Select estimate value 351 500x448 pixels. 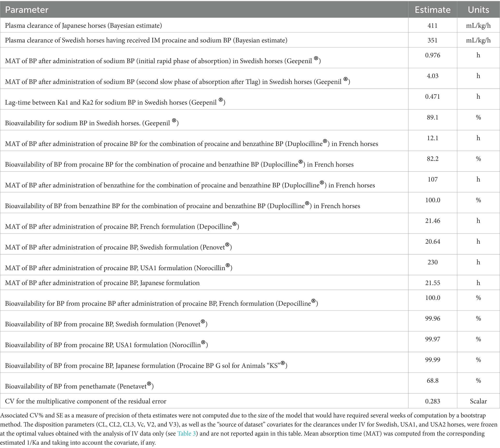pyautogui.click(x=433, y=40)
